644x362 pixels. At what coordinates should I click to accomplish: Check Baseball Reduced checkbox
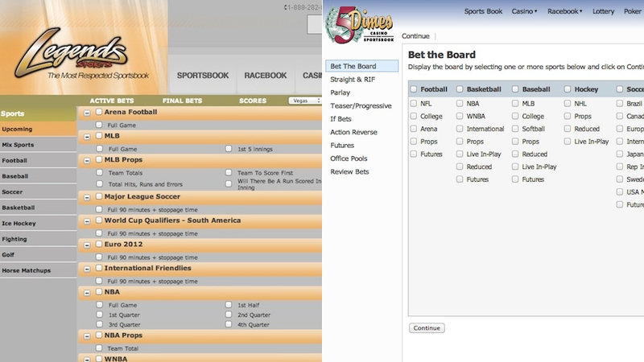tap(515, 154)
